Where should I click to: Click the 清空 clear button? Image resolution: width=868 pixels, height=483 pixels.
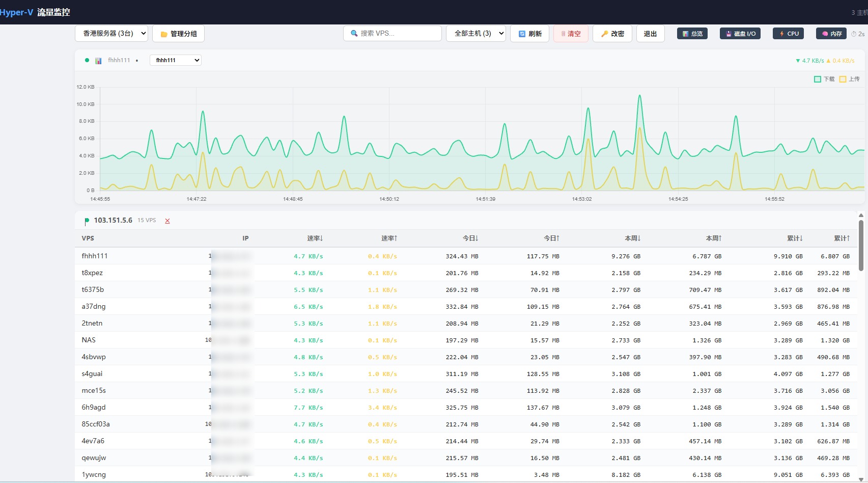pos(571,34)
